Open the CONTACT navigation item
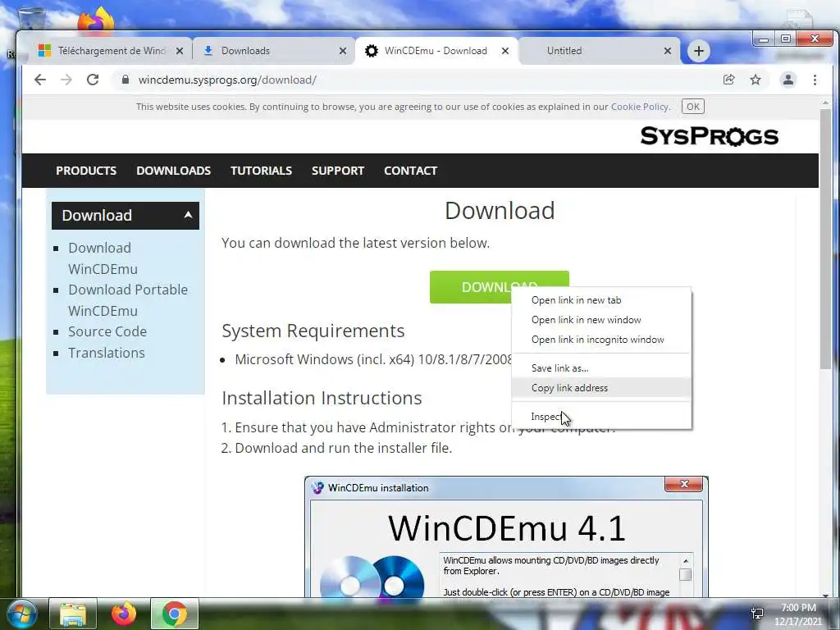The width and height of the screenshot is (840, 630). (x=410, y=171)
